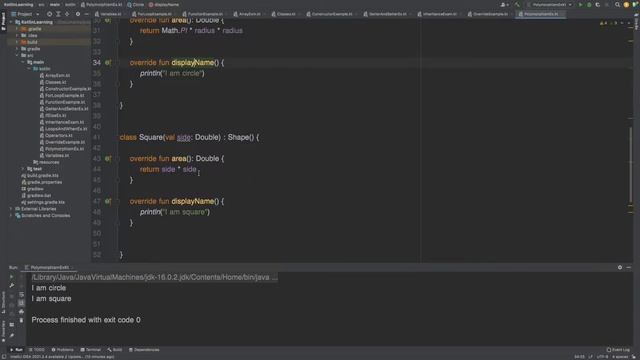Click the Circle breadcrumb in navigation bar

click(136, 5)
